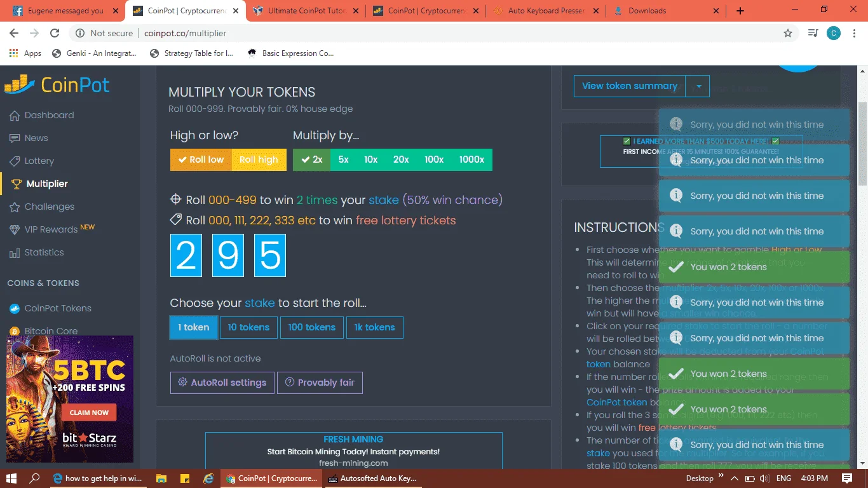
Task: Click the ENG language indicator
Action: (x=784, y=478)
